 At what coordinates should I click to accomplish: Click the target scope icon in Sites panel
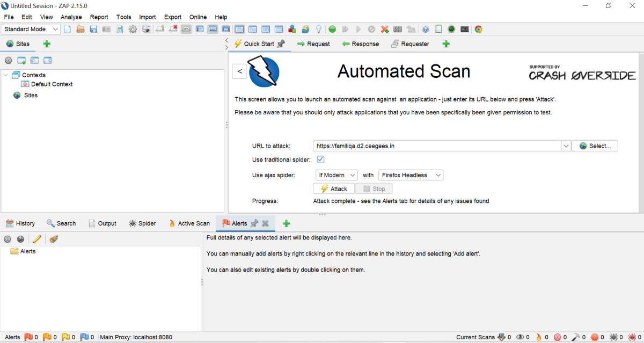(8, 61)
